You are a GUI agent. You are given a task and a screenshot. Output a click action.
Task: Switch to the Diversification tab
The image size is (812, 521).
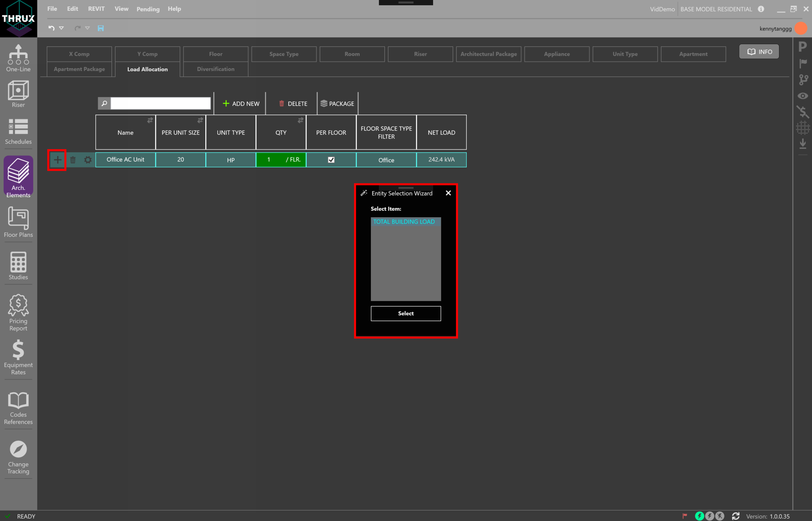click(215, 69)
